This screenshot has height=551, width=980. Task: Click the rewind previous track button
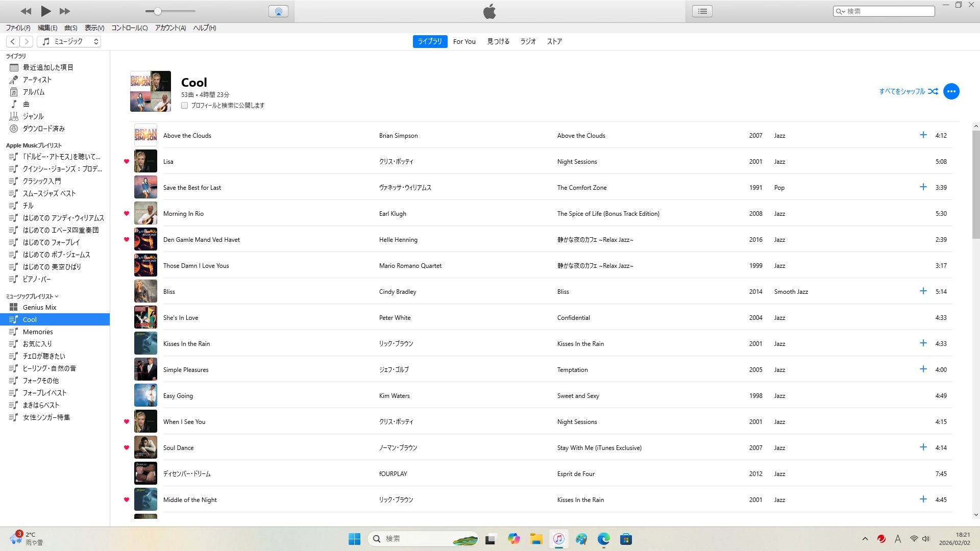point(26,11)
